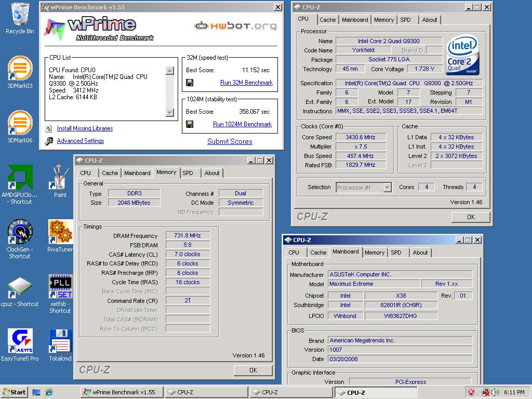Click the taskbar clock showing 6:11 PM
The image size is (532, 399).
pos(514,393)
